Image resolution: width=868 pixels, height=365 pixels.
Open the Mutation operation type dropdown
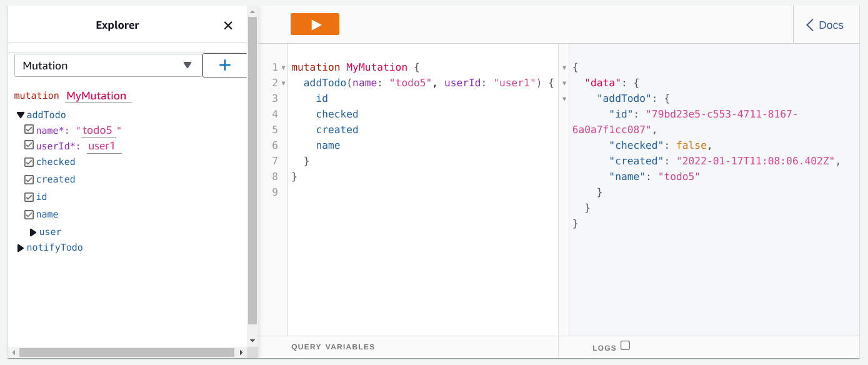coord(108,66)
